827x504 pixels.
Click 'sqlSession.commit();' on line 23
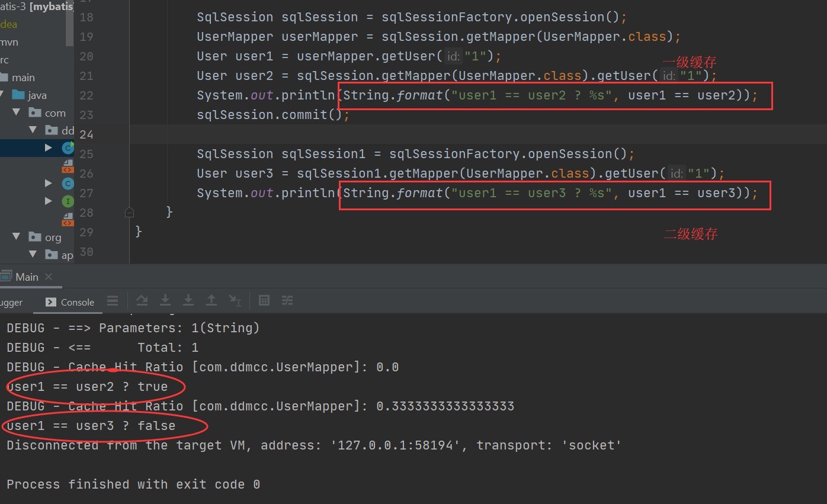coord(274,115)
